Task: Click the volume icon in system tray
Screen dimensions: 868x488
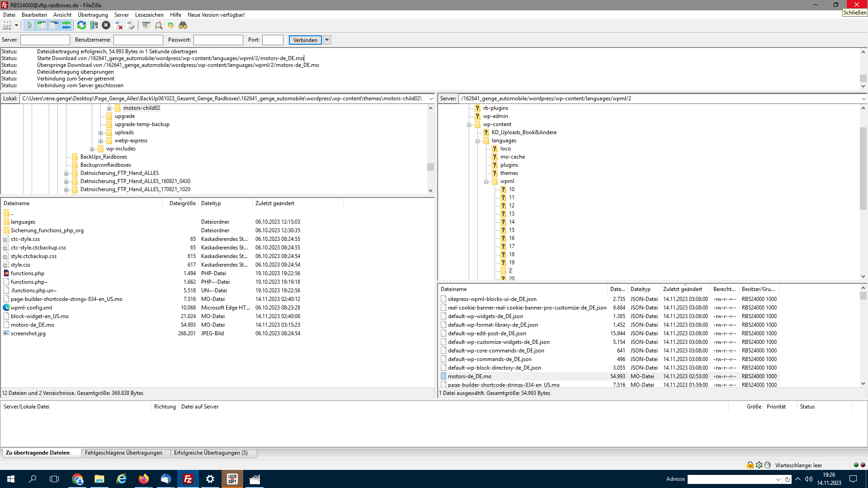Action: pyautogui.click(x=809, y=479)
